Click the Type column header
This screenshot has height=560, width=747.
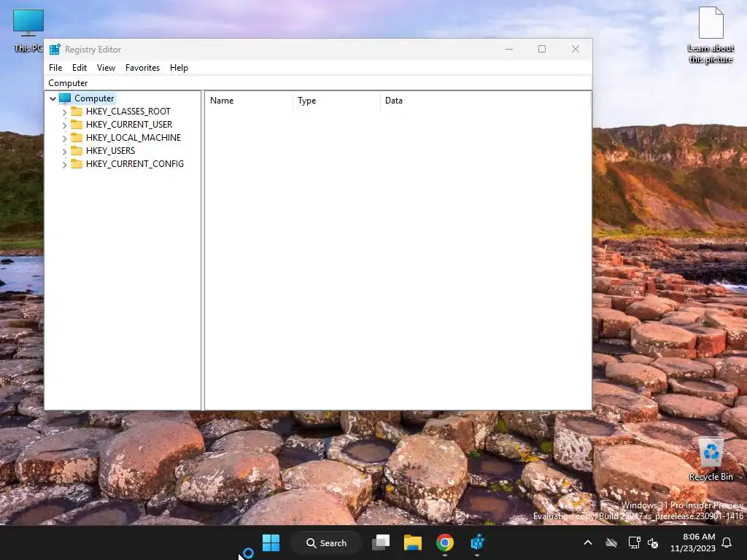click(x=337, y=101)
